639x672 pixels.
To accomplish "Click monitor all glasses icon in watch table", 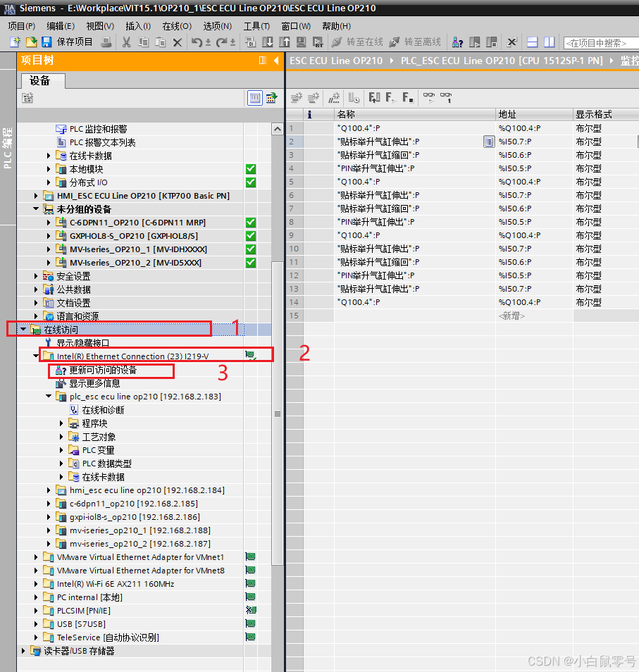I will [x=429, y=98].
